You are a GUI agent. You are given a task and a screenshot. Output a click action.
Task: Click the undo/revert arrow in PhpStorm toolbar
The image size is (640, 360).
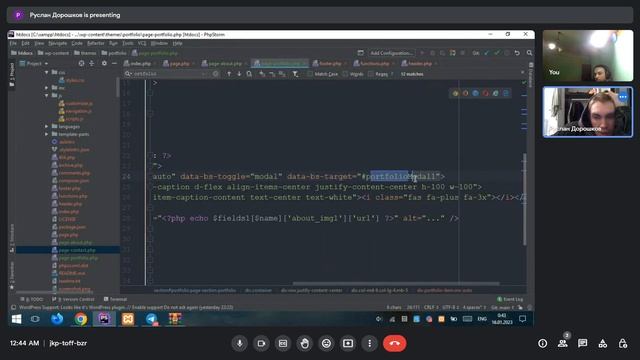click(517, 53)
